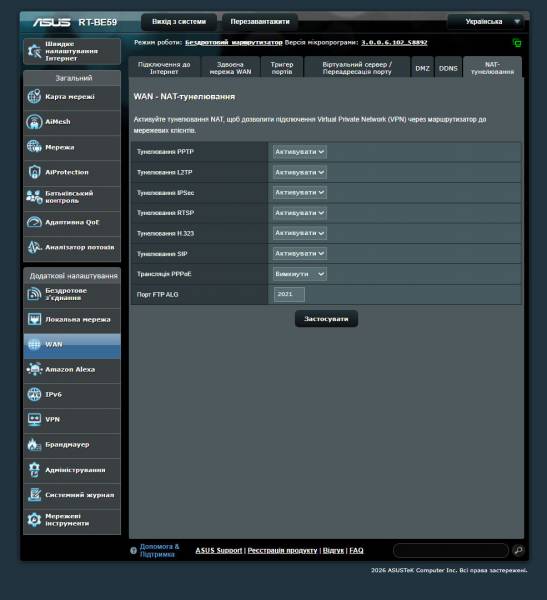Viewport: 547px width, 600px height.
Task: Open Мережеві інструменти tools icon
Action: [34, 520]
